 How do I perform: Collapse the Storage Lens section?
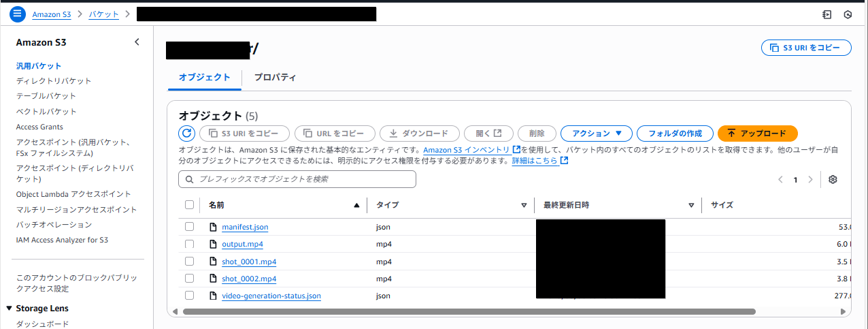tap(10, 309)
